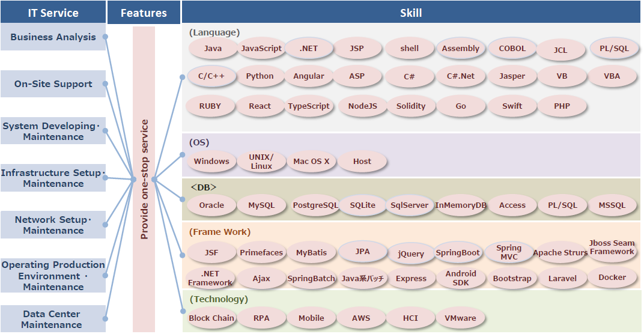
Task: Click the Business Analysis service box
Action: (x=53, y=37)
